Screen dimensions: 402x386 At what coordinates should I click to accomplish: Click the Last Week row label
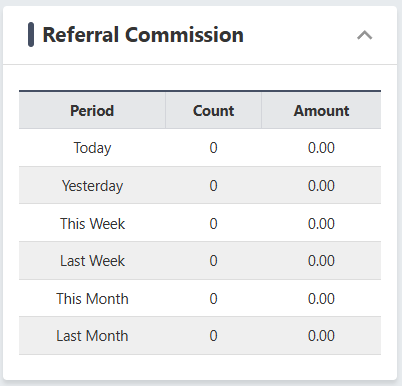point(92,261)
